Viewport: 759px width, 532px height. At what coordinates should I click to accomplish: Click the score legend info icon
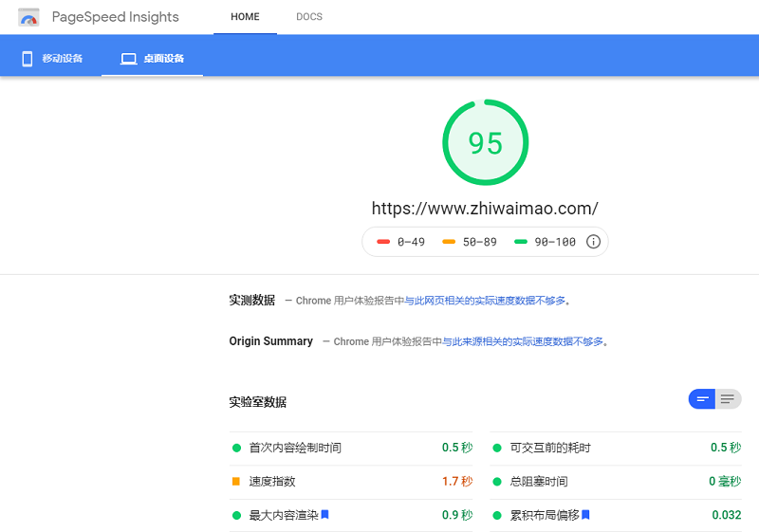(x=594, y=241)
